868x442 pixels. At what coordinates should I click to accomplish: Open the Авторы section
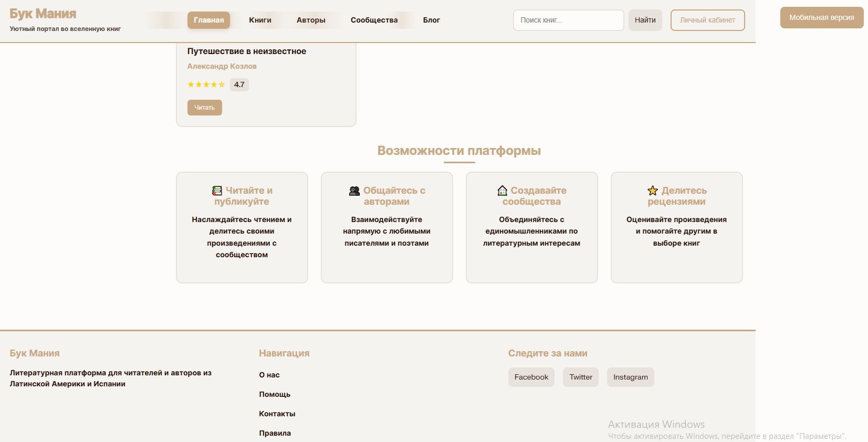[x=311, y=20]
